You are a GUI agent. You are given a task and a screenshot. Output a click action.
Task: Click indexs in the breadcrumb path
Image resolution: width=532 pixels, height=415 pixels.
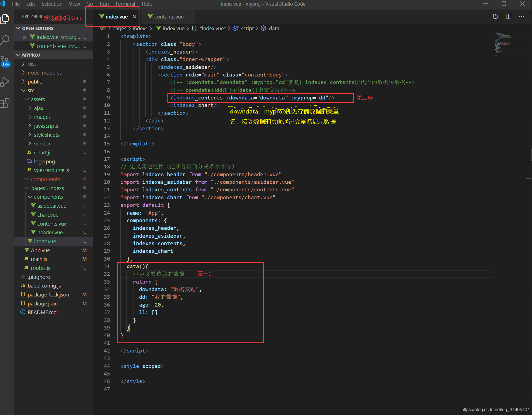(x=140, y=28)
